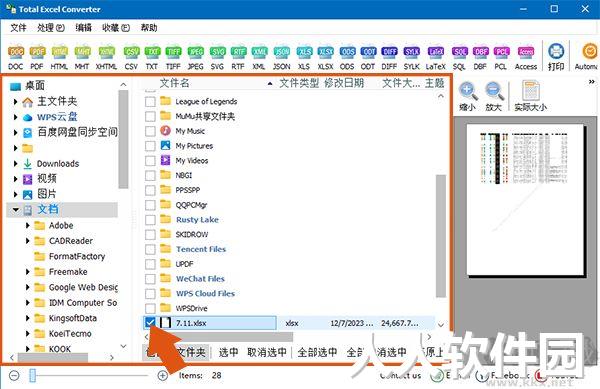Select XLSX conversion icon
The width and height of the screenshot is (600, 389).
[x=326, y=57]
